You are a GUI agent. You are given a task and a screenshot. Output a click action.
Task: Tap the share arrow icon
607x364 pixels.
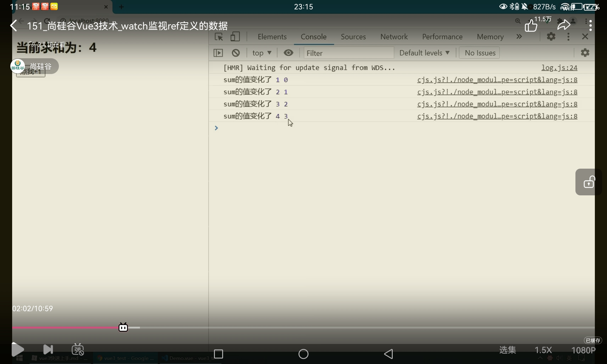tap(564, 25)
